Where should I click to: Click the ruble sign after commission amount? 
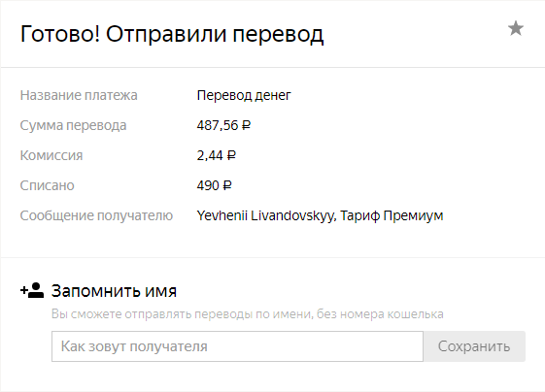[231, 155]
